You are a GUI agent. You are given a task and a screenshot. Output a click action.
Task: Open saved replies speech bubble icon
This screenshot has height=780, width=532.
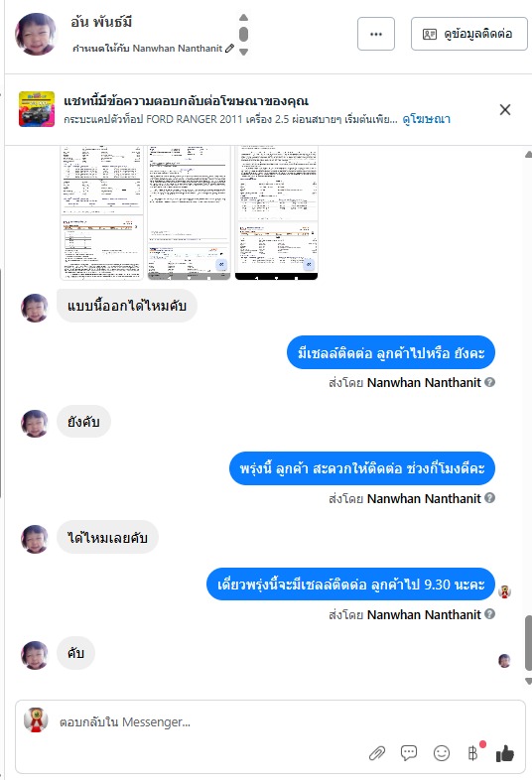409,753
